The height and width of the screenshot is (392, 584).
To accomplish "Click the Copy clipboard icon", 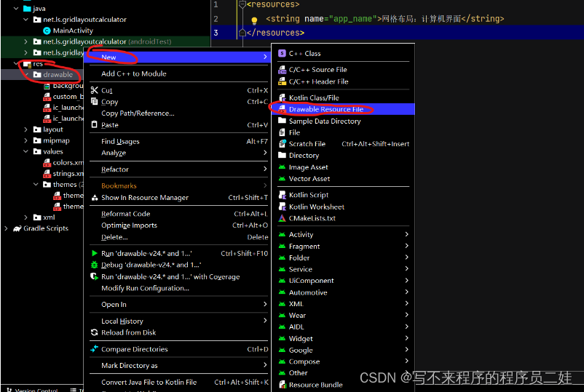I will click(94, 102).
